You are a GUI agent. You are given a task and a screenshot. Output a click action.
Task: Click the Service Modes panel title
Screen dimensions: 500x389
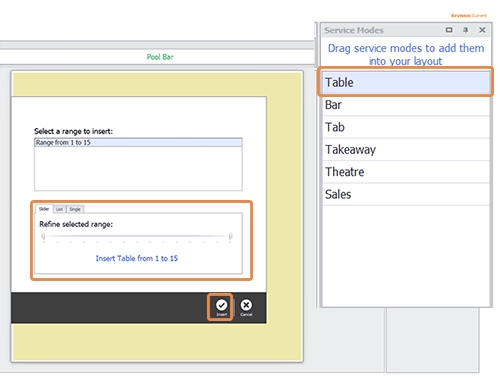[354, 30]
